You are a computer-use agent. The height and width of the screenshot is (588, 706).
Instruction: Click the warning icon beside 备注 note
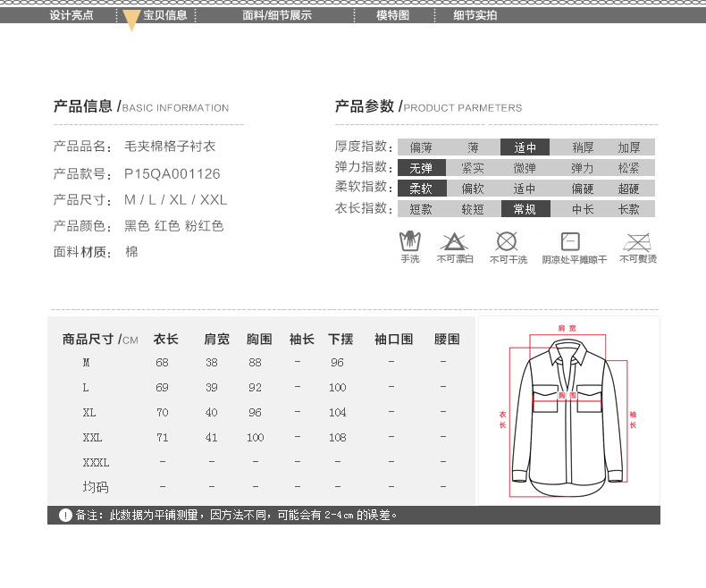[65, 516]
